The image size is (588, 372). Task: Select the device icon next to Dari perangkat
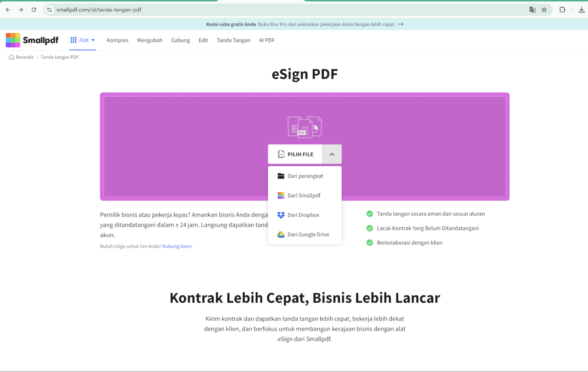[x=281, y=176]
